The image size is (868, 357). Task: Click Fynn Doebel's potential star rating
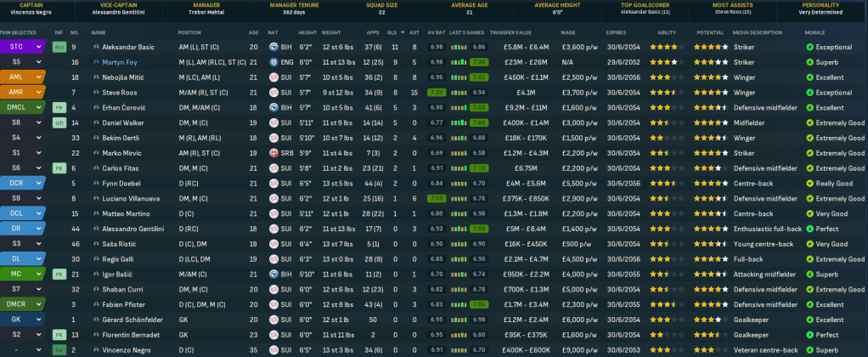click(x=710, y=184)
